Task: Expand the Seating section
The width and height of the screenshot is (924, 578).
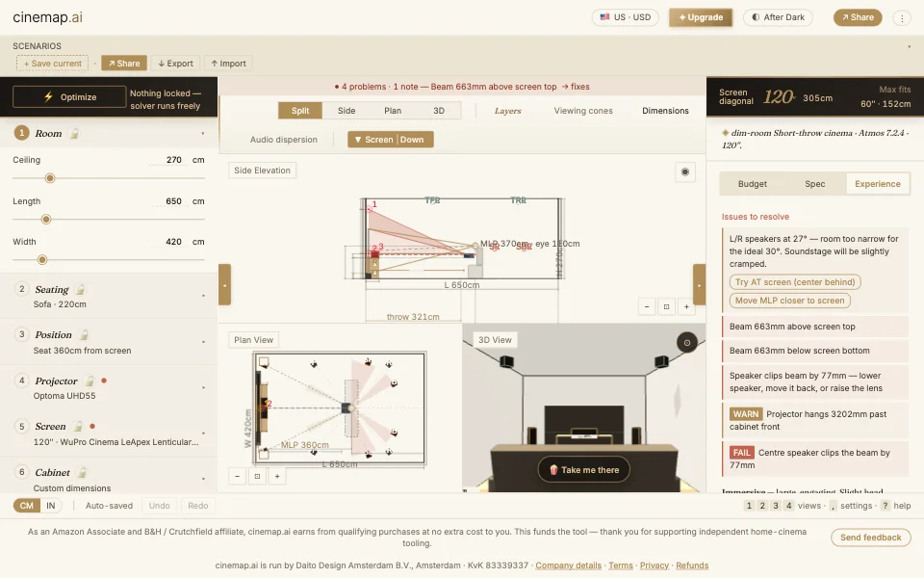Action: pos(203,296)
